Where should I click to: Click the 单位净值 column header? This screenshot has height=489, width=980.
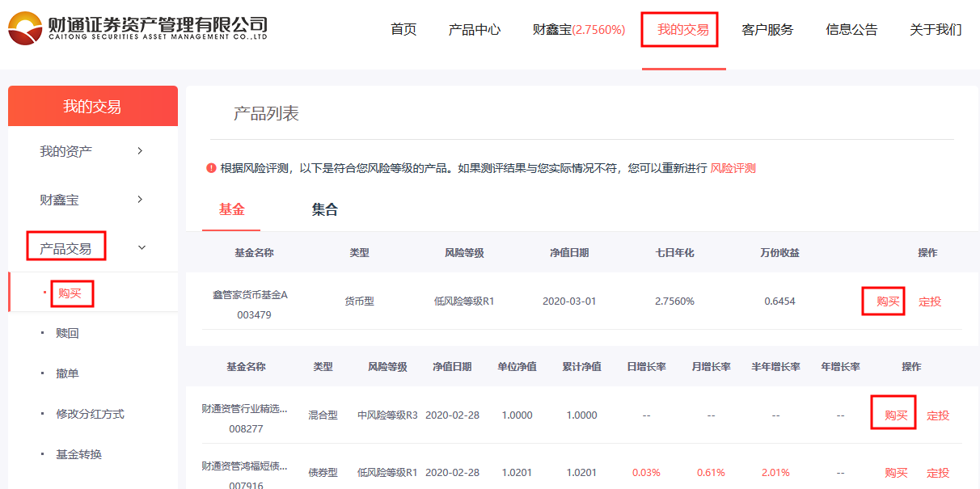pos(517,367)
